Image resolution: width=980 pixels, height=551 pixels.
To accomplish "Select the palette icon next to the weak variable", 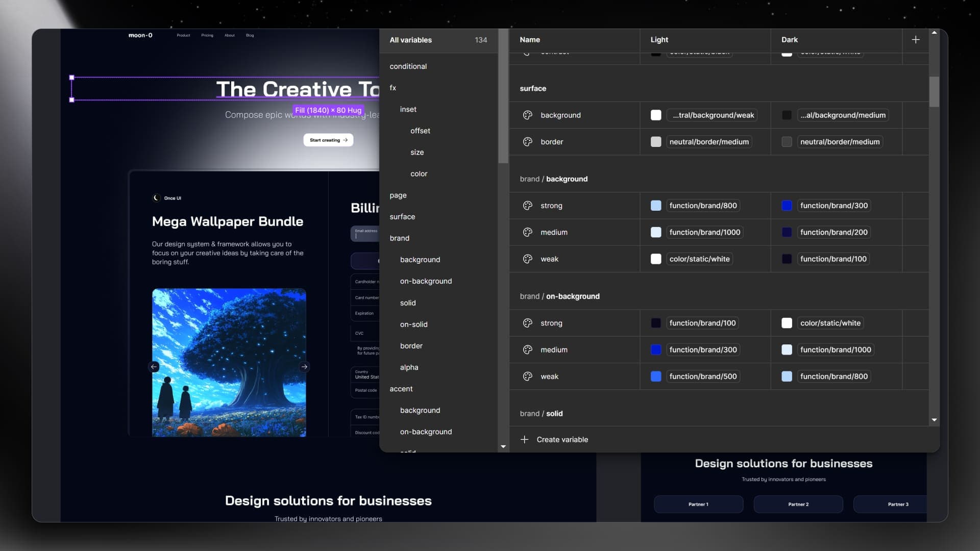I will click(x=528, y=259).
